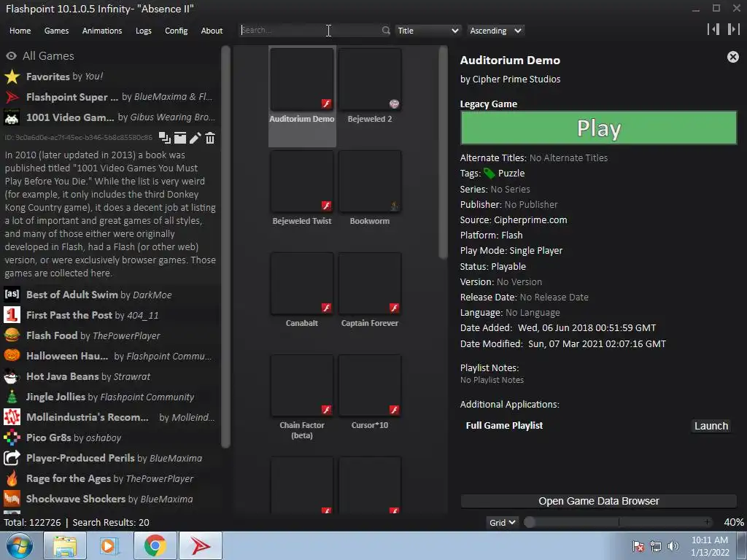Image resolution: width=747 pixels, height=560 pixels.
Task: Click the Action Center flag tray icon
Action: 638,546
